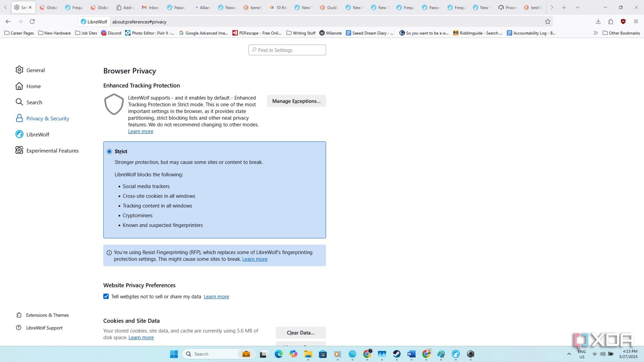Switch to the Add-ons tab
Screen dimensions: 644x362
coord(125,7)
